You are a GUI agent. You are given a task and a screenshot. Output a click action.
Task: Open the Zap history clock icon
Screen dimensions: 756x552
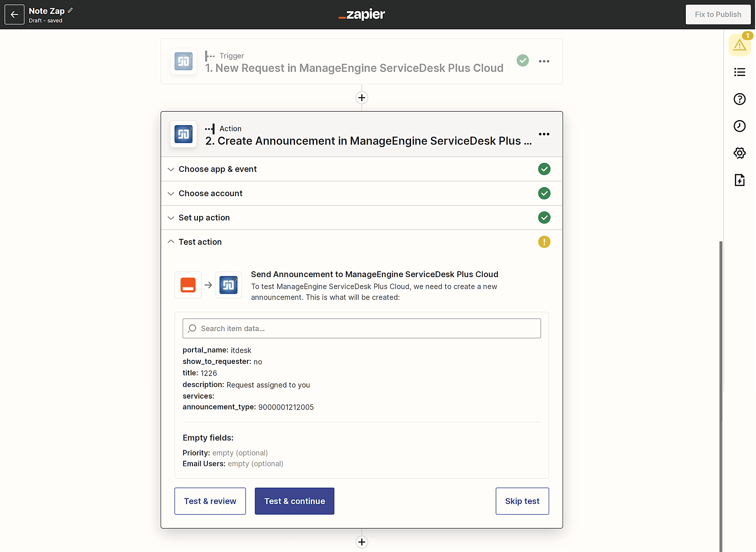tap(739, 126)
